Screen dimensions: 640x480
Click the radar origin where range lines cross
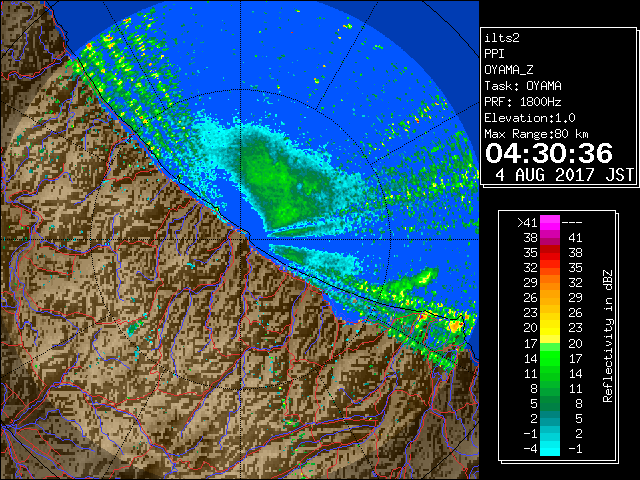point(241,239)
